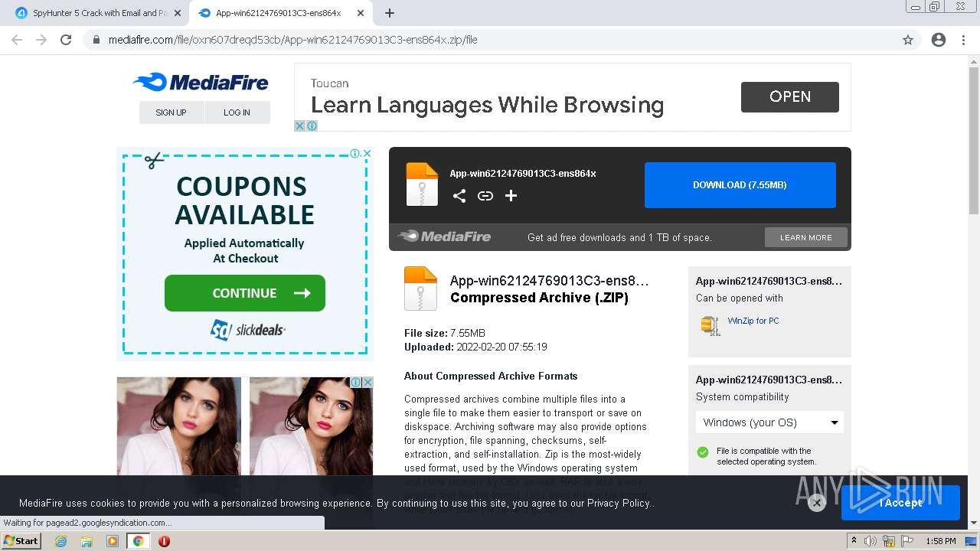Click the taskbar clock showing 1:58 PM
Viewport: 980px width, 551px height.
(x=940, y=541)
